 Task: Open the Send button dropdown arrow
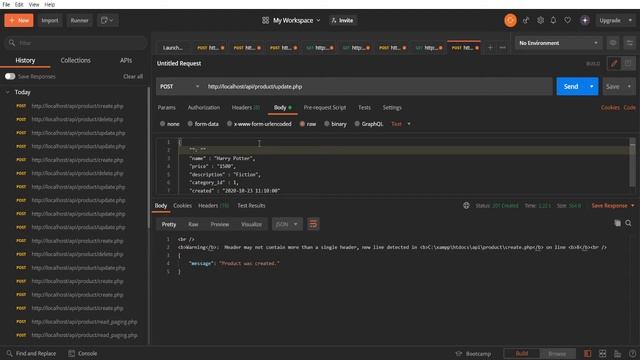[591, 87]
